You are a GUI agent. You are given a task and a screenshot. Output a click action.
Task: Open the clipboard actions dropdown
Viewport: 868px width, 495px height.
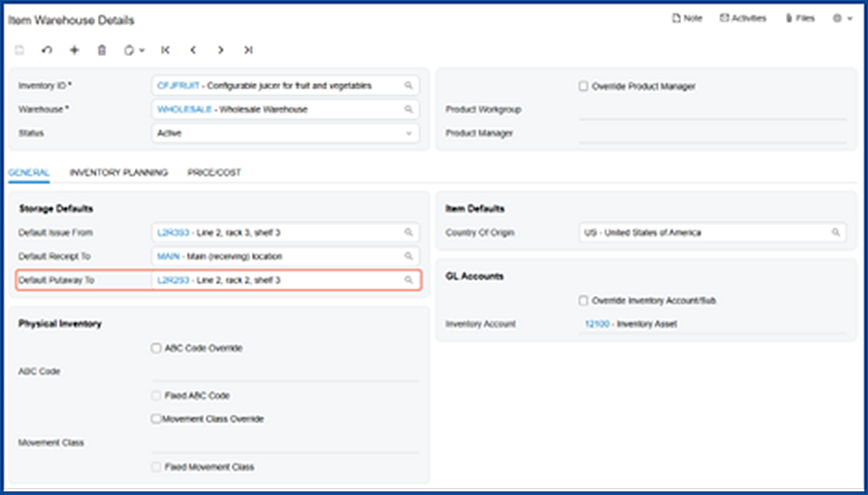coord(133,49)
